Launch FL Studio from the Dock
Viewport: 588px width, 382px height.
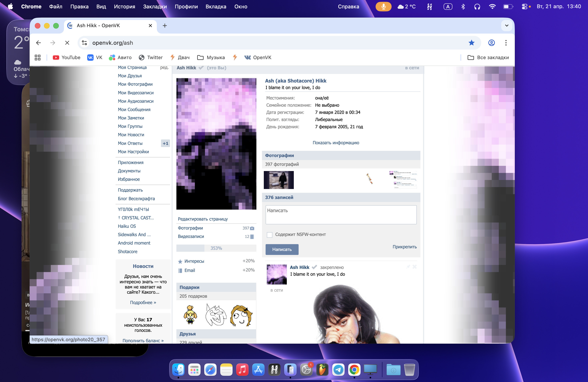click(322, 370)
